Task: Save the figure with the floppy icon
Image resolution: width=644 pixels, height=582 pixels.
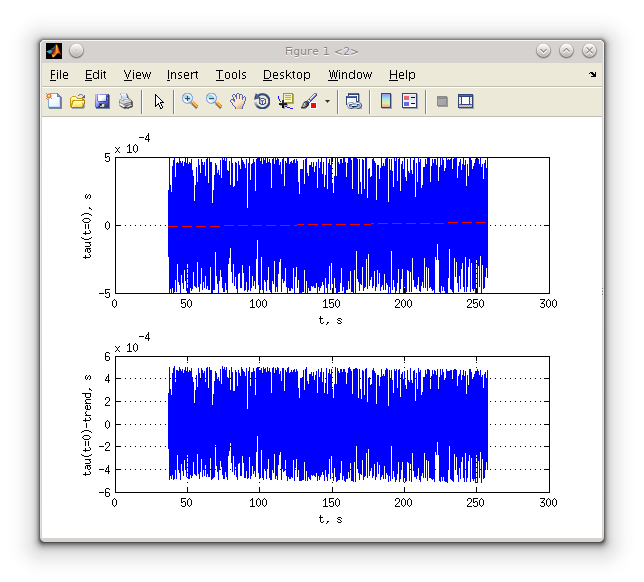Action: pos(101,101)
